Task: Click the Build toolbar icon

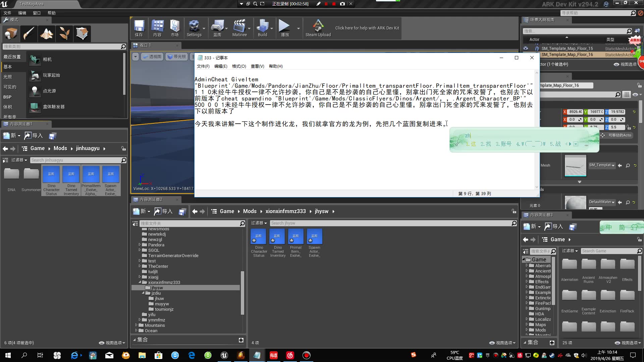Action: (x=263, y=27)
